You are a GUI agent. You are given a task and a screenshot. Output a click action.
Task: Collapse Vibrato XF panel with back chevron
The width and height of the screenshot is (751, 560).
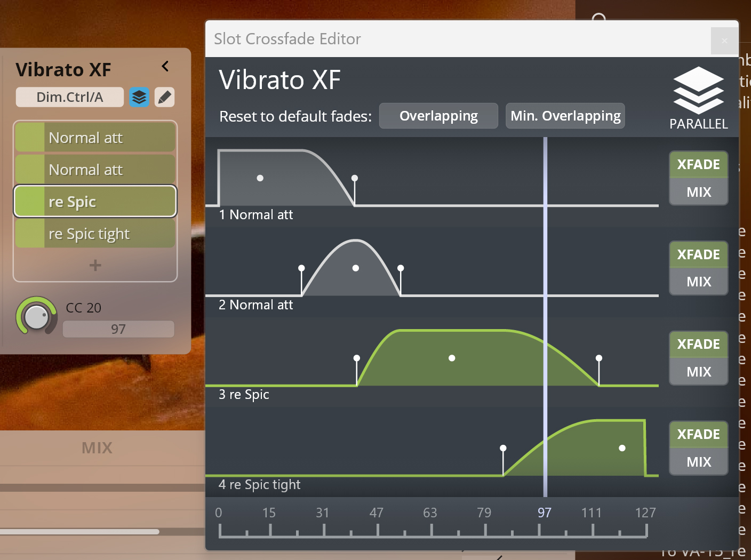165,66
